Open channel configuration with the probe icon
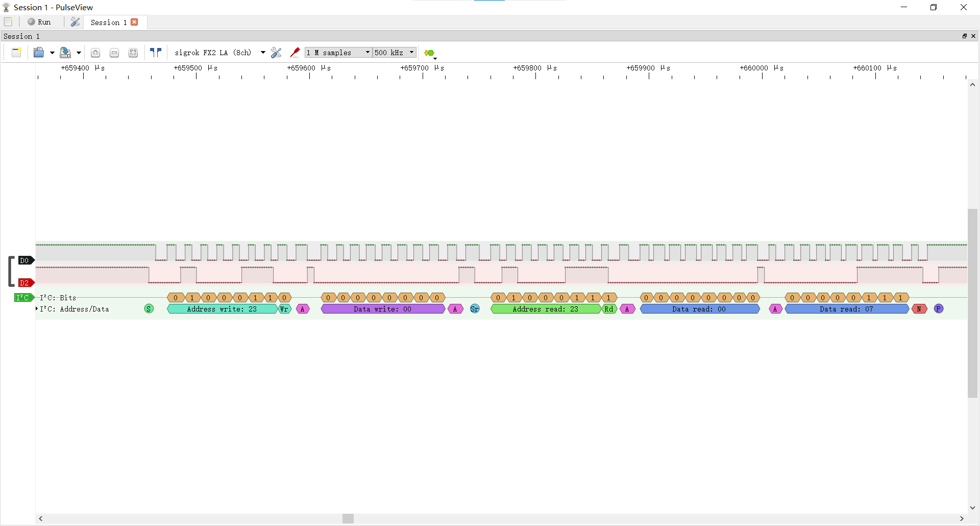Viewport: 980px width, 526px height. point(295,53)
